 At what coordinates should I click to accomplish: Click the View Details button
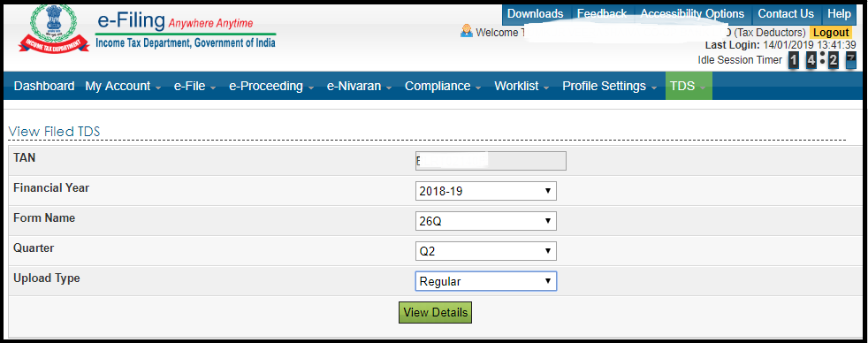coord(435,313)
